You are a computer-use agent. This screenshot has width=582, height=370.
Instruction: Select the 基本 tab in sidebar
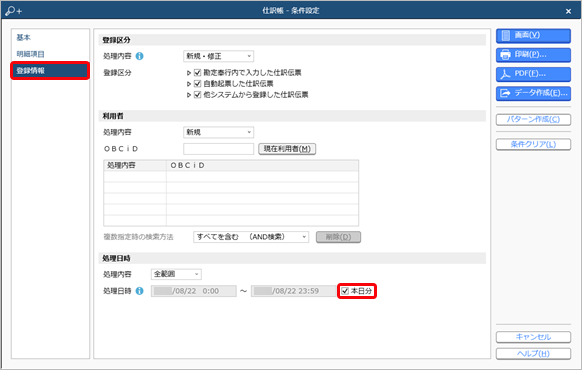click(24, 37)
